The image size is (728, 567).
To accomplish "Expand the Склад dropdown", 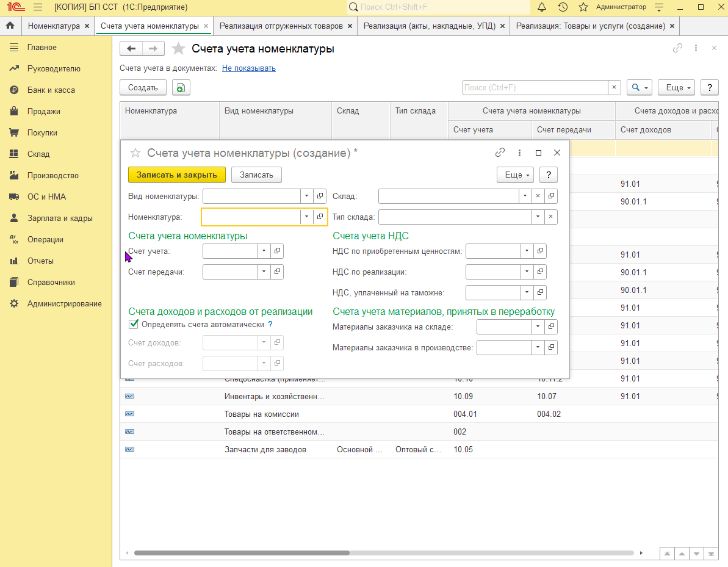I will coord(525,196).
